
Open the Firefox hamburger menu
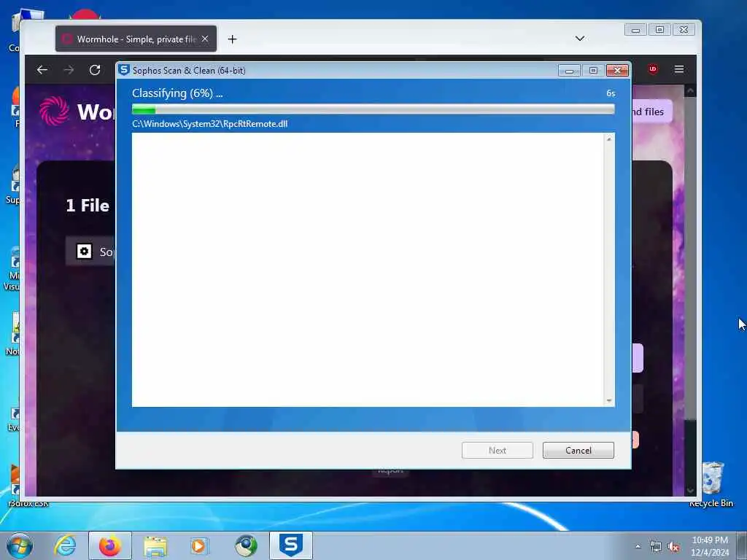[x=679, y=69]
